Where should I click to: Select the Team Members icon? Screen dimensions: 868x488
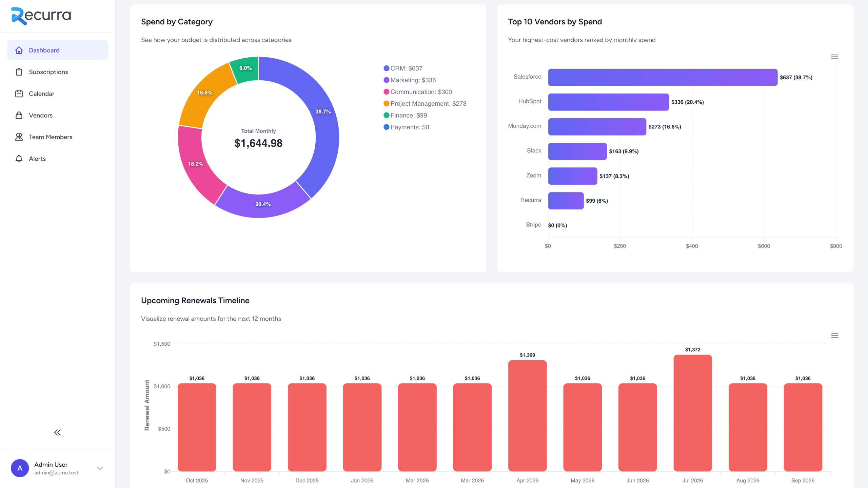pos(19,137)
